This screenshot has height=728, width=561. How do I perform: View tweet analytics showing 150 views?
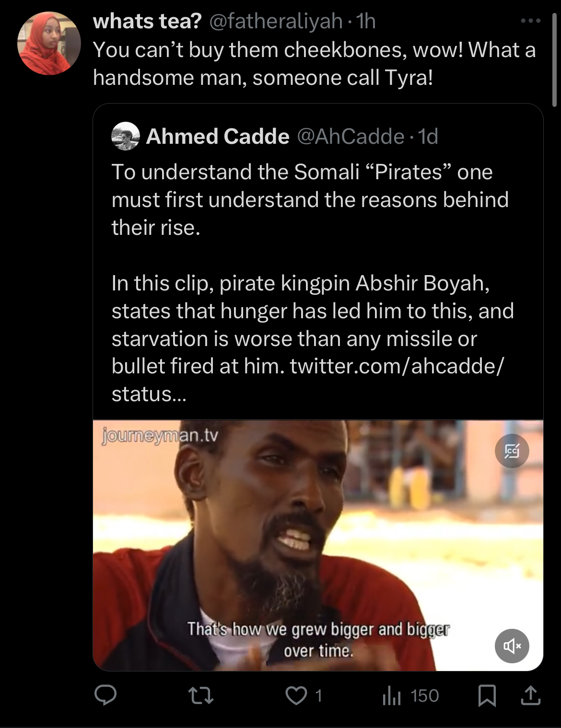pos(410,696)
